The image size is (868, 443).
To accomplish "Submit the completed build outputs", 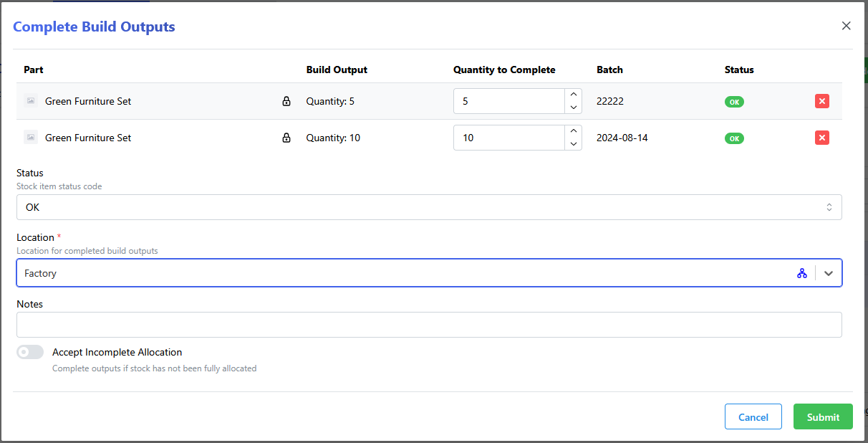I will pyautogui.click(x=822, y=416).
